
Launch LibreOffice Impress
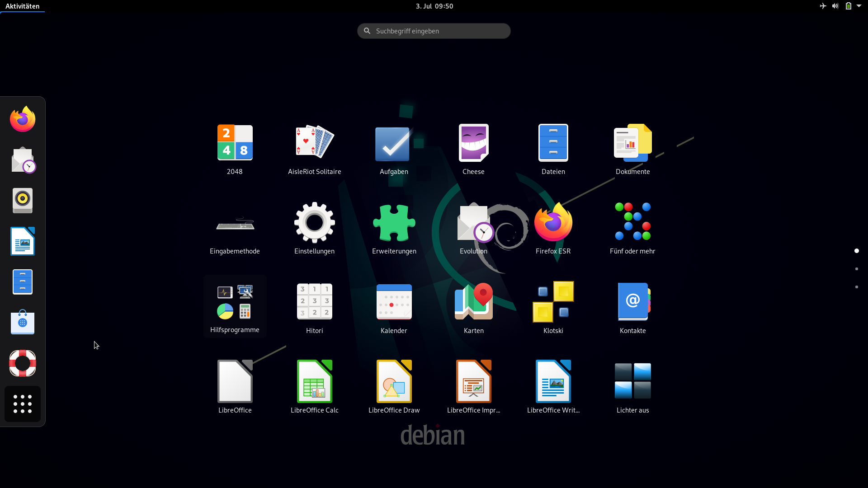coord(473,388)
